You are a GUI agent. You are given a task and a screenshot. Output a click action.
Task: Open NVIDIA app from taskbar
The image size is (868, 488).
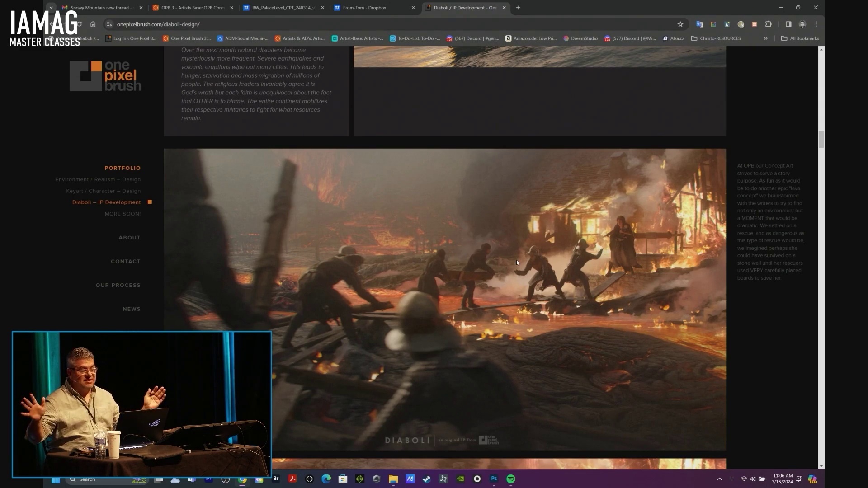(x=460, y=479)
